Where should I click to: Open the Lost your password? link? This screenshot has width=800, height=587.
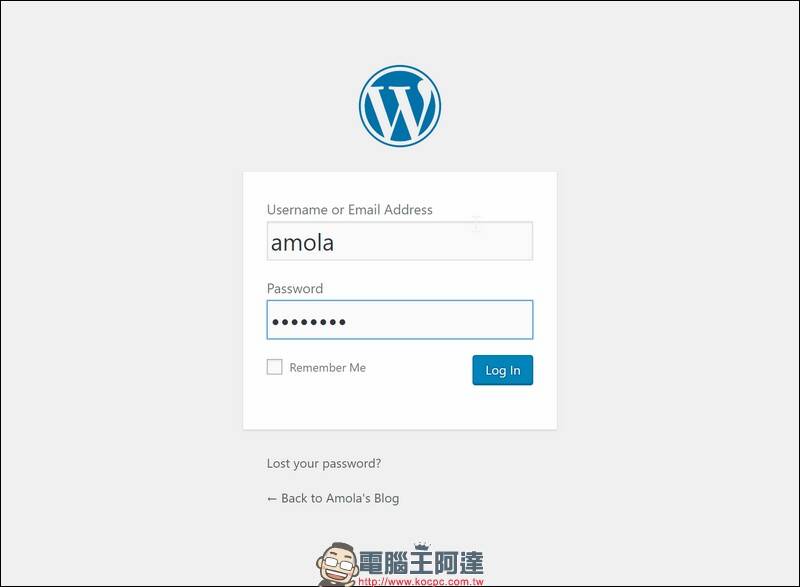coord(324,464)
